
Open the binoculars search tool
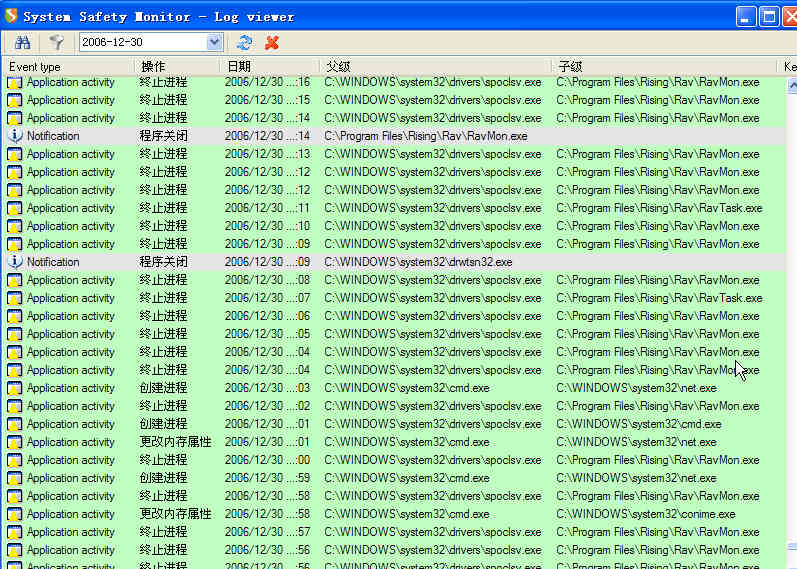[22, 42]
